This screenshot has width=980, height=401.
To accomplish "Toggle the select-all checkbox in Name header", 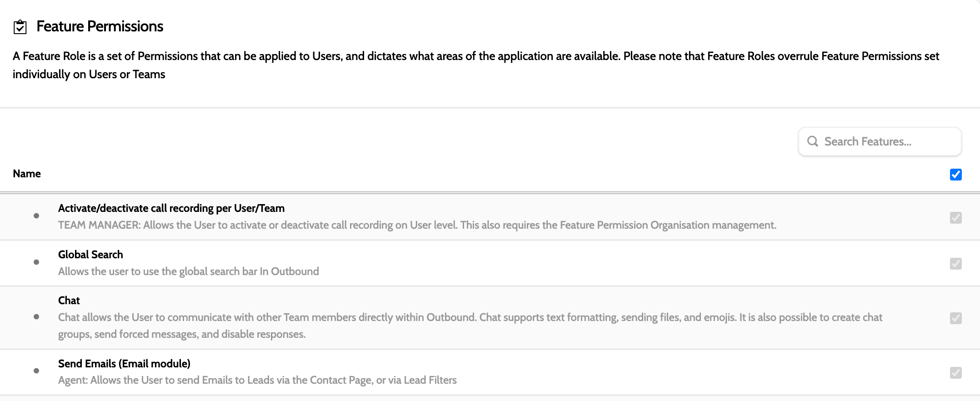I will (955, 175).
